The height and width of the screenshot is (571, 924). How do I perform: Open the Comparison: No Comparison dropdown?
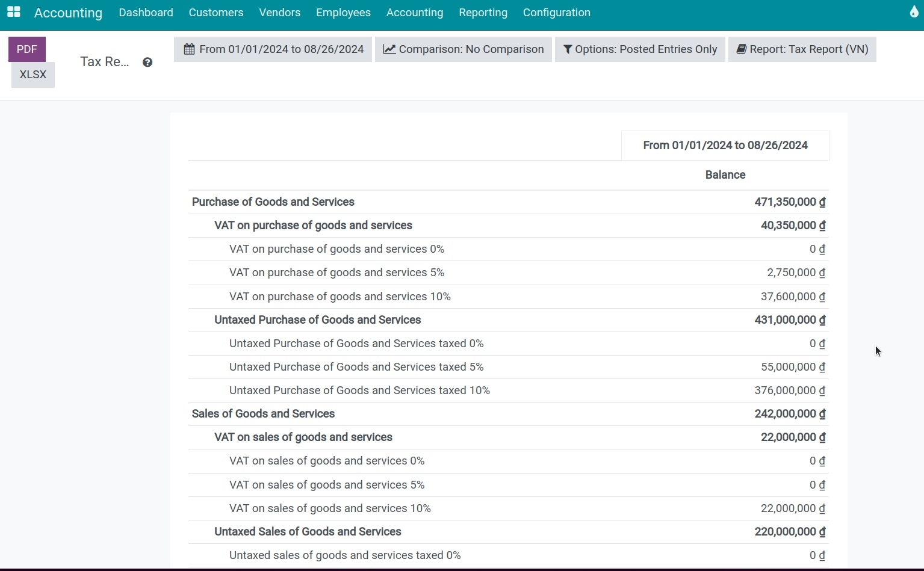tap(464, 49)
